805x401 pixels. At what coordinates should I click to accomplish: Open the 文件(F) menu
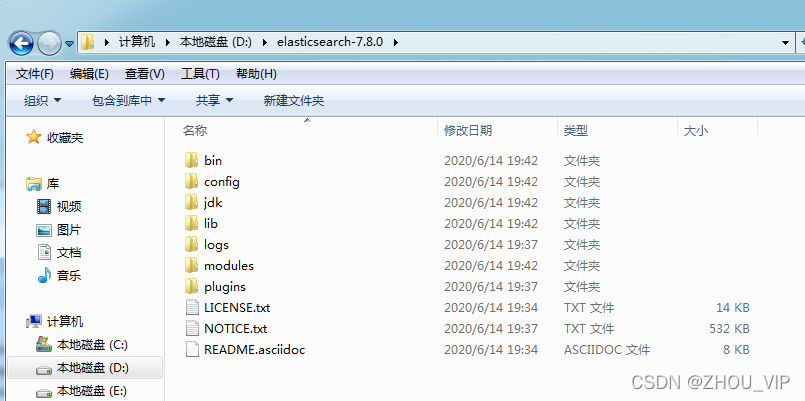pyautogui.click(x=35, y=74)
